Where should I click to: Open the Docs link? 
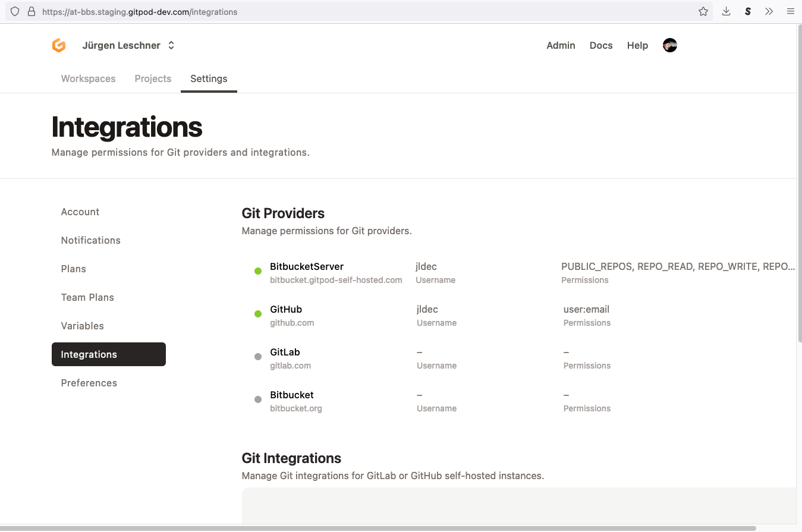601,45
